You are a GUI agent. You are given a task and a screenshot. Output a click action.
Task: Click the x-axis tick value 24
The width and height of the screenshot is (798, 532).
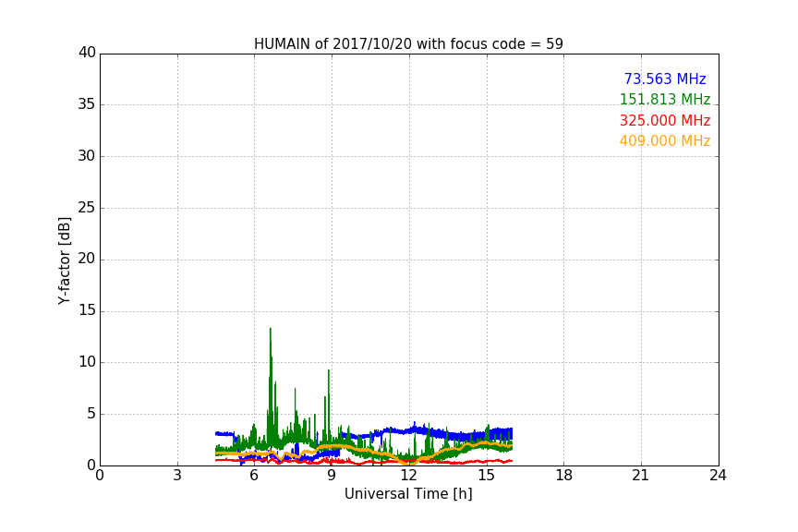718,476
